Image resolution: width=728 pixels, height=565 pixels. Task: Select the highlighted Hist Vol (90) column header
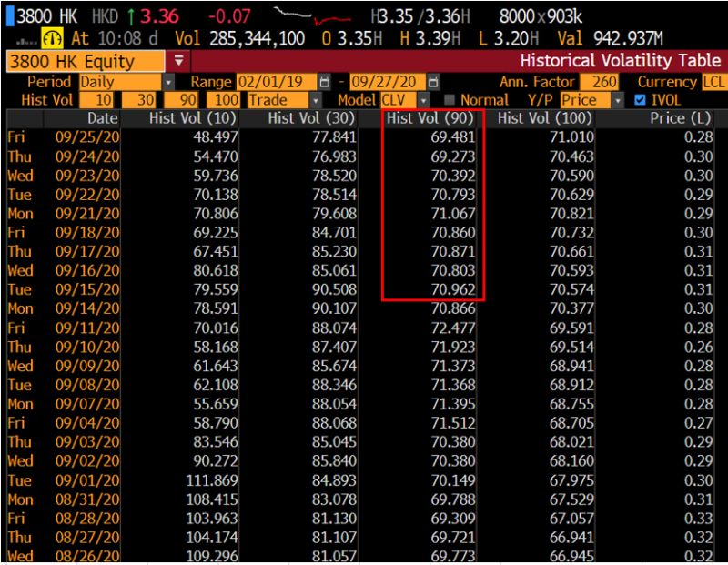pos(433,117)
